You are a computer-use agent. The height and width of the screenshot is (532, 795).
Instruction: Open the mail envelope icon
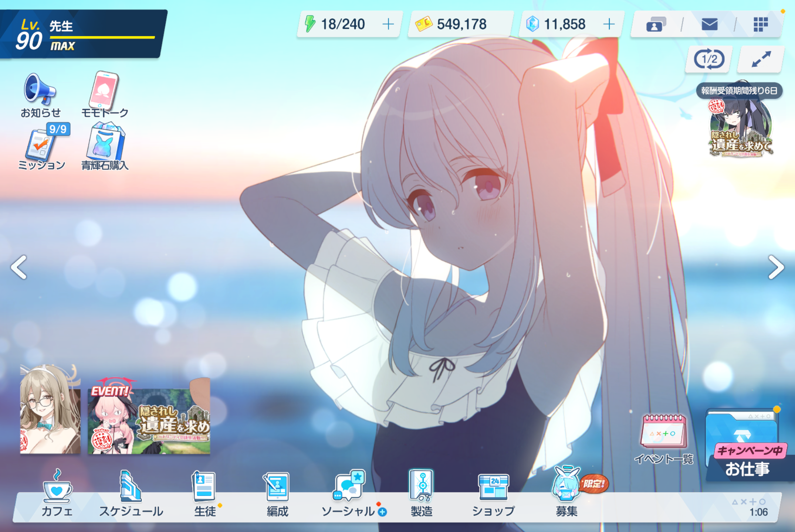tap(709, 24)
